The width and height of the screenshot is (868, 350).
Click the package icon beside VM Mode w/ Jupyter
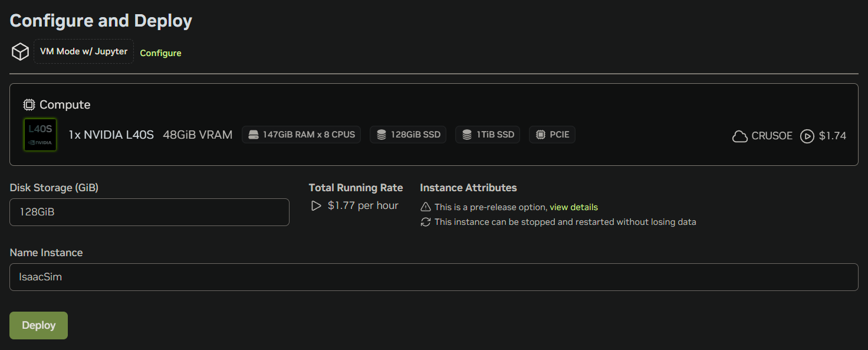tap(19, 51)
